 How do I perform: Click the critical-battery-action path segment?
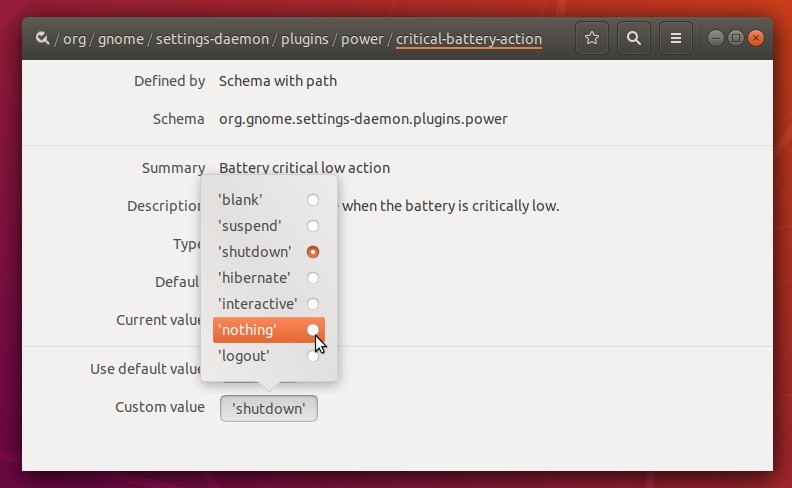(469, 39)
